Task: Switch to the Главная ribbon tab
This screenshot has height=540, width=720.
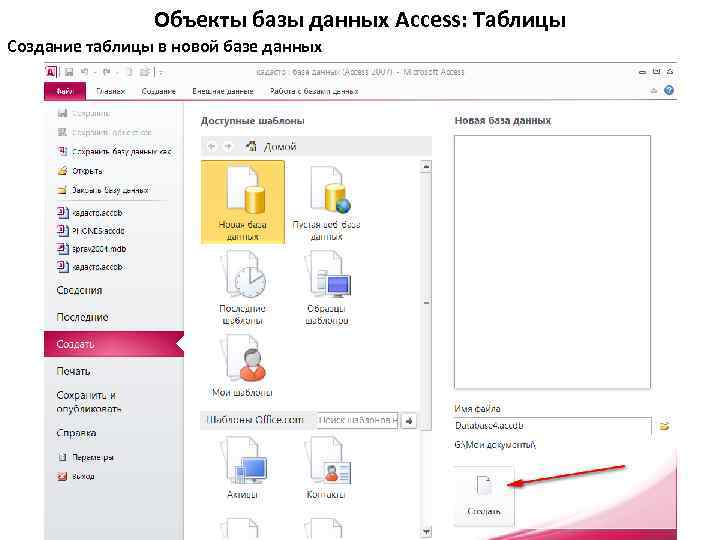Action: (x=111, y=91)
